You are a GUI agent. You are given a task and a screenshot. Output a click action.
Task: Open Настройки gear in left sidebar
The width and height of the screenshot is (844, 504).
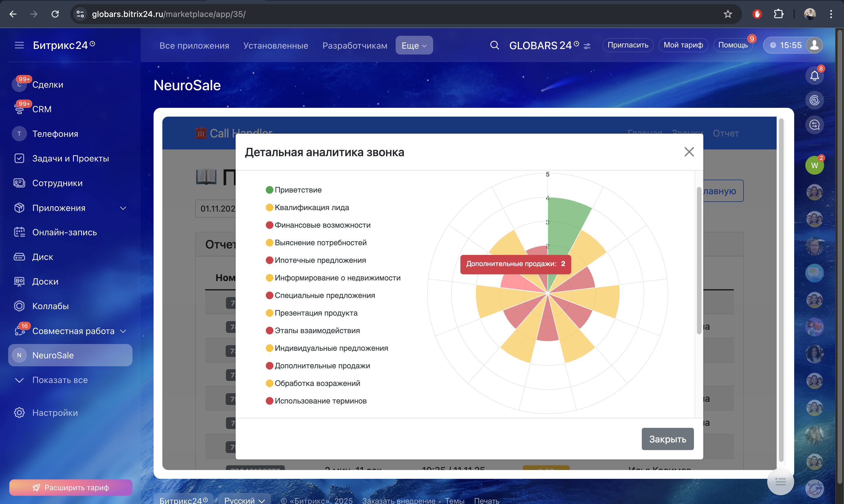click(x=19, y=413)
